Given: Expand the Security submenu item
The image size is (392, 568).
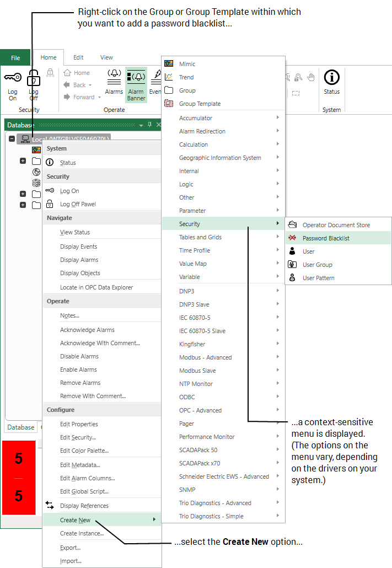Looking at the screenshot, I should pos(223,224).
